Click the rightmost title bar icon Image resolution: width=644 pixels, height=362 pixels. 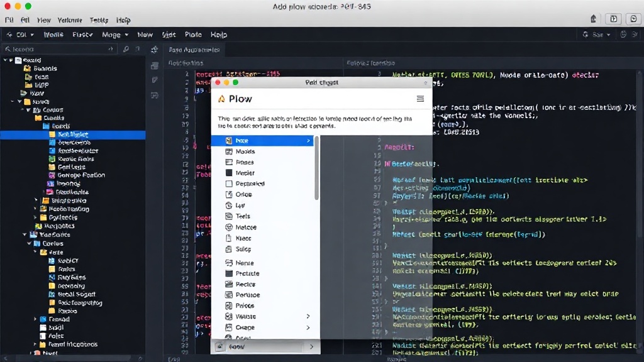coord(634,19)
